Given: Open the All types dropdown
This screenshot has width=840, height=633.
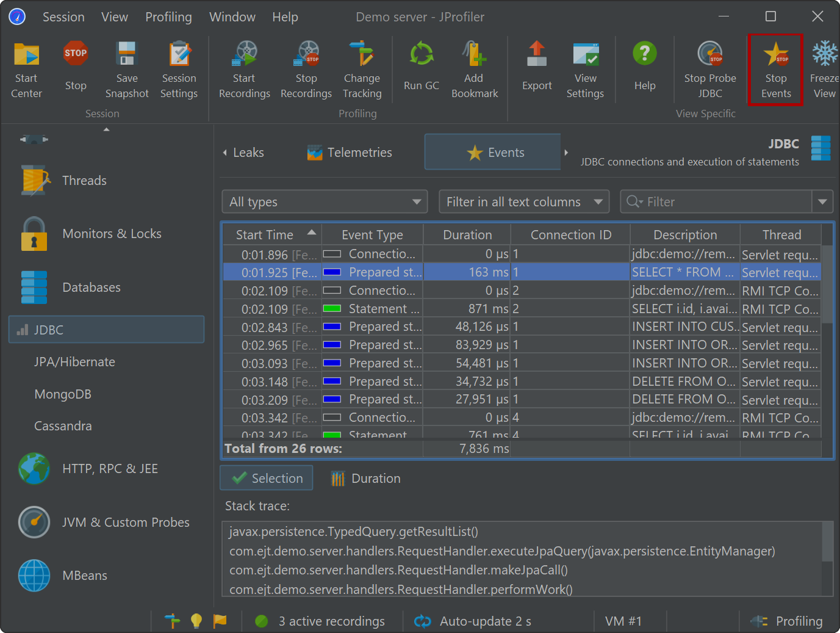Looking at the screenshot, I should (325, 202).
